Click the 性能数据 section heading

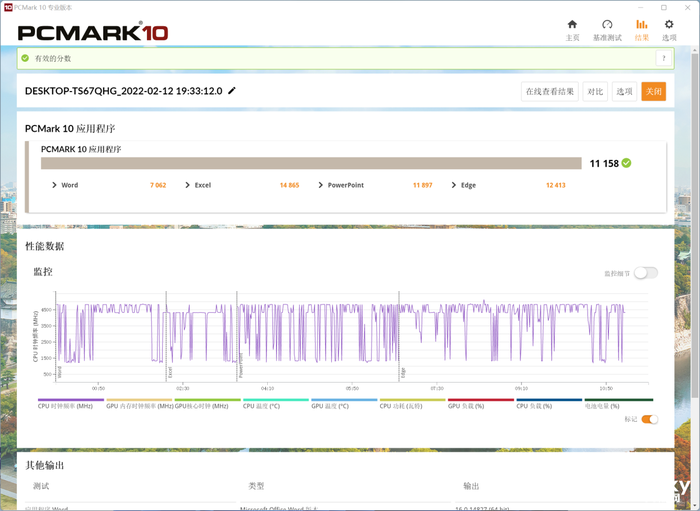(x=45, y=246)
